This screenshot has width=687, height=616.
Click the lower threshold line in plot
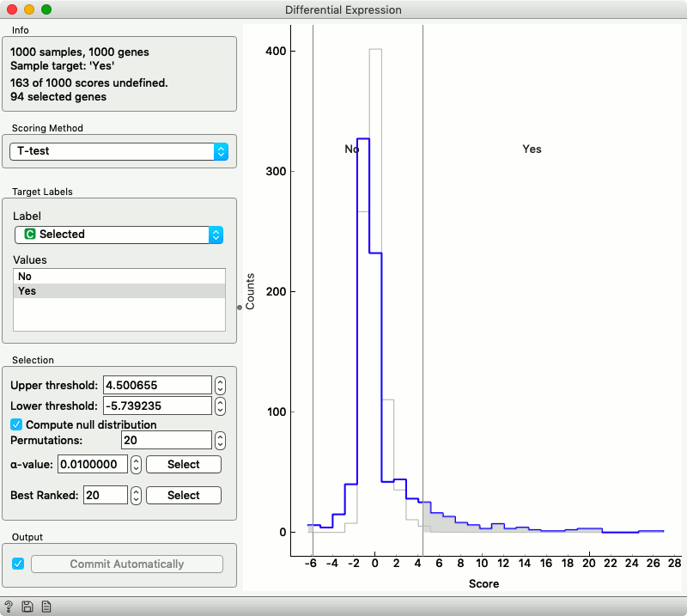313,290
